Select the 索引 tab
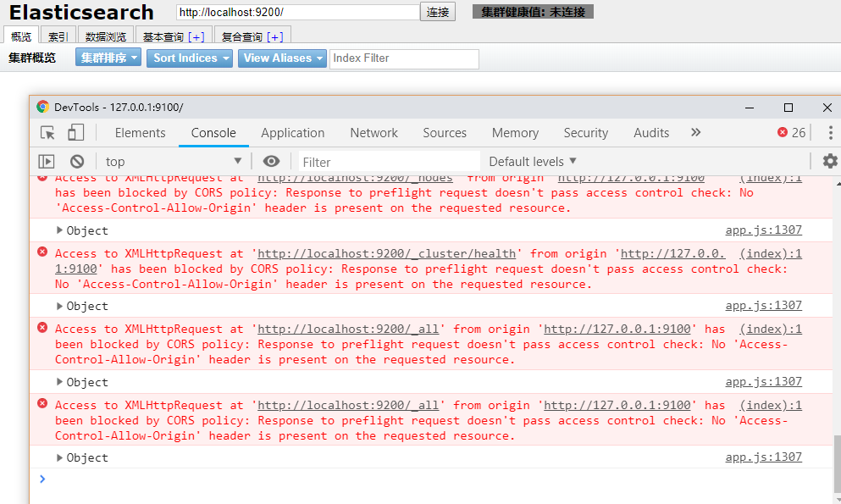The image size is (841, 504). [58, 36]
